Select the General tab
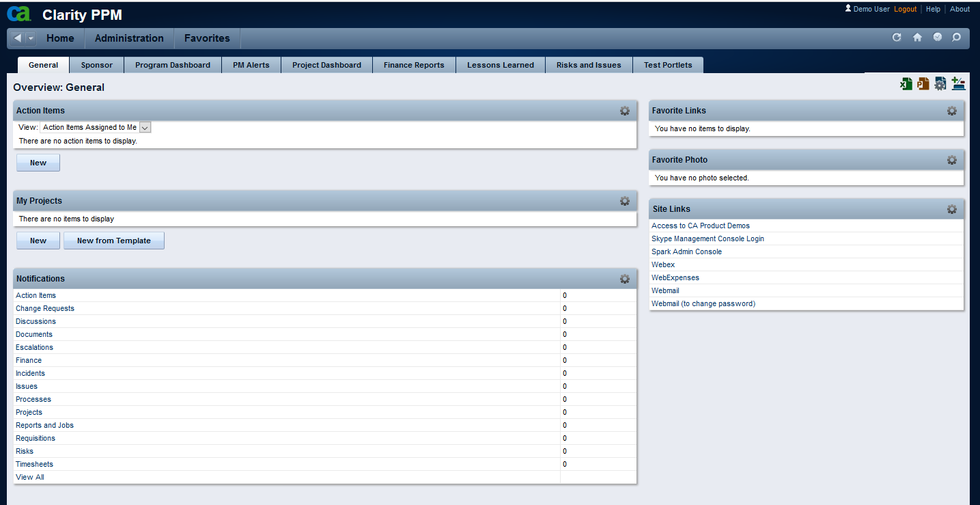Viewport: 980px width, 505px height. pos(43,65)
